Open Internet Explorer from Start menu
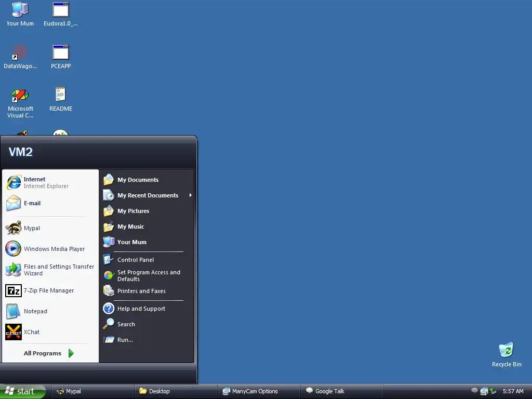This screenshot has width=532, height=399. point(50,182)
